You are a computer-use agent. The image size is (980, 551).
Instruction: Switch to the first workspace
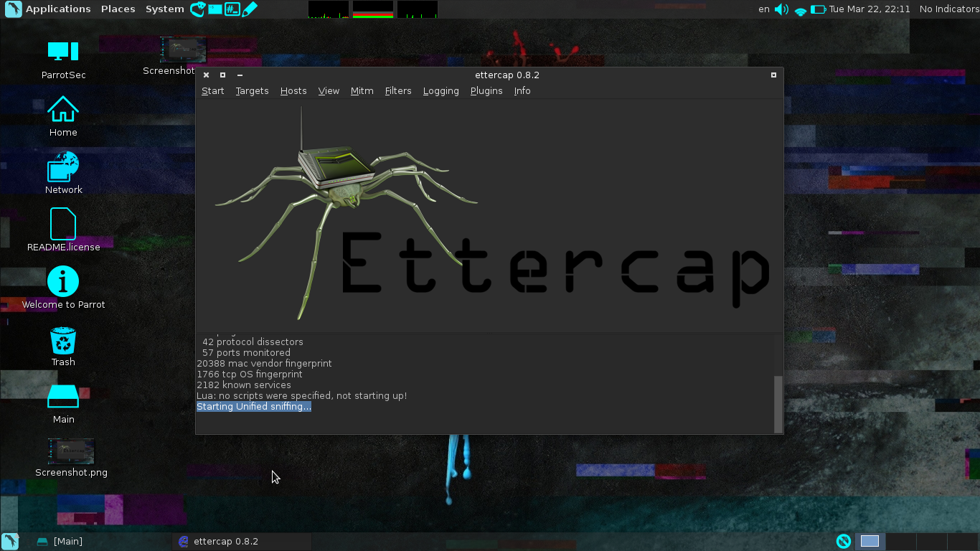[x=870, y=542]
